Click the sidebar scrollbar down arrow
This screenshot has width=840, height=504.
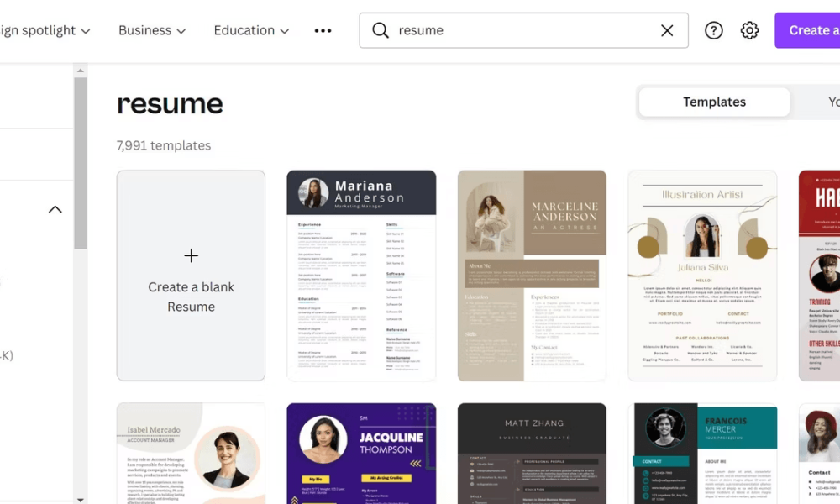point(81,501)
